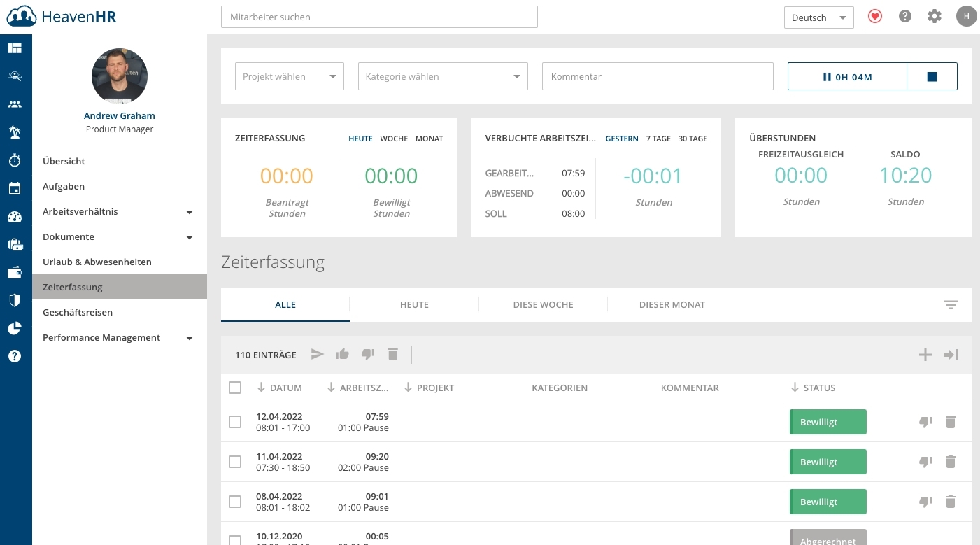Screen dimensions: 980x545
Task: Click the export arrow icon beside the plus
Action: click(951, 355)
